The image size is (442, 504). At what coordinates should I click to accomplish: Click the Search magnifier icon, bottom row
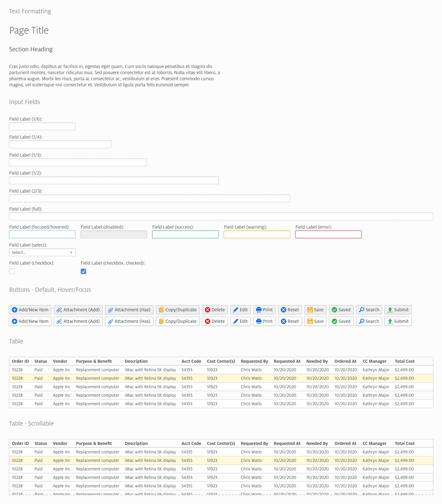point(361,321)
